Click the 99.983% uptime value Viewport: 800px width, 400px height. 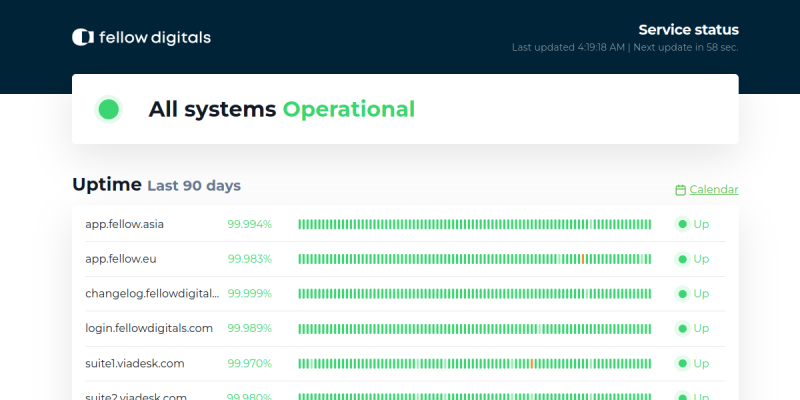point(249,259)
